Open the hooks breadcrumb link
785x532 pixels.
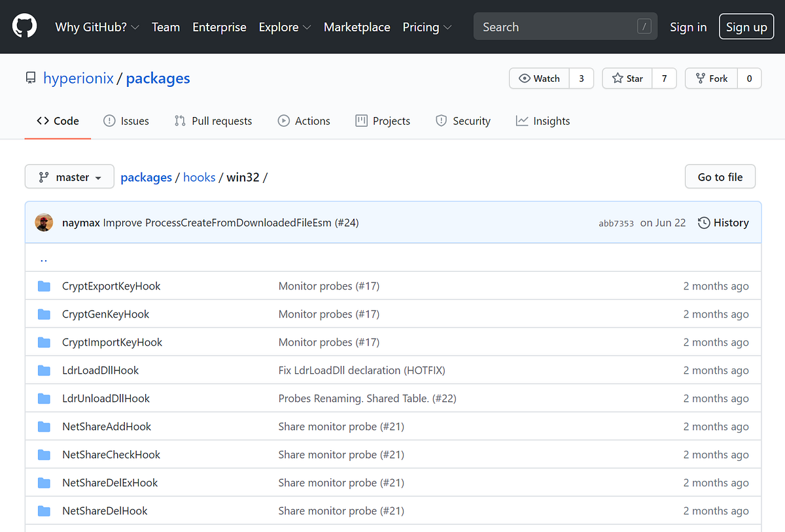tap(199, 177)
